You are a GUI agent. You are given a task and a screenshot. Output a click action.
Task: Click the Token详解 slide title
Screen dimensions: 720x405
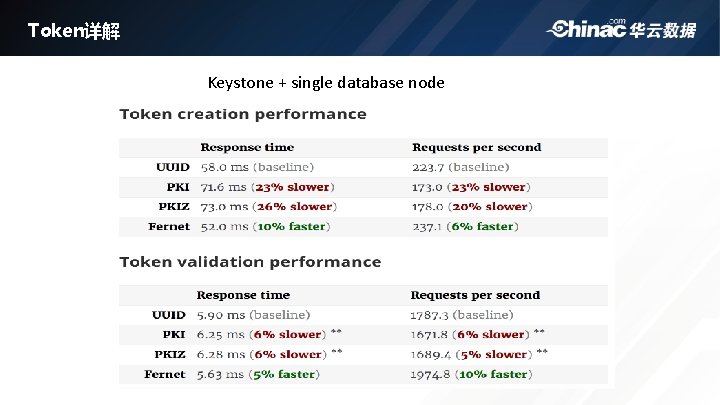pos(74,31)
